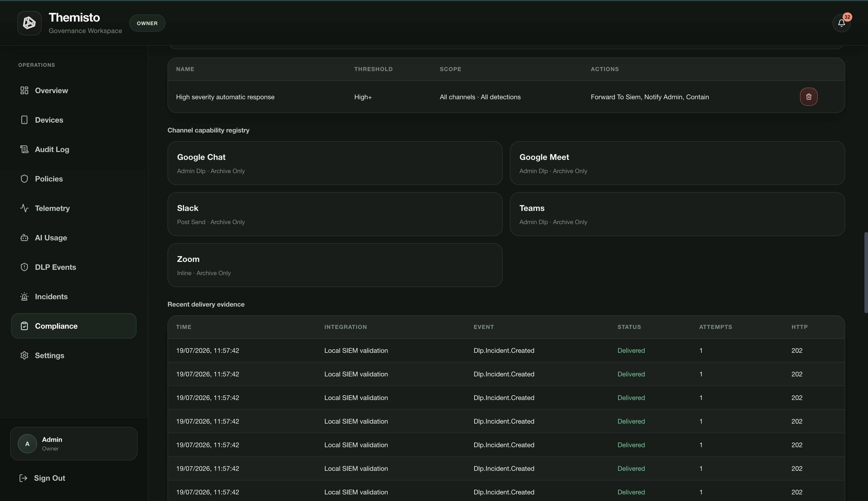
Task: Click the ACTIONS column header
Action: click(x=605, y=69)
